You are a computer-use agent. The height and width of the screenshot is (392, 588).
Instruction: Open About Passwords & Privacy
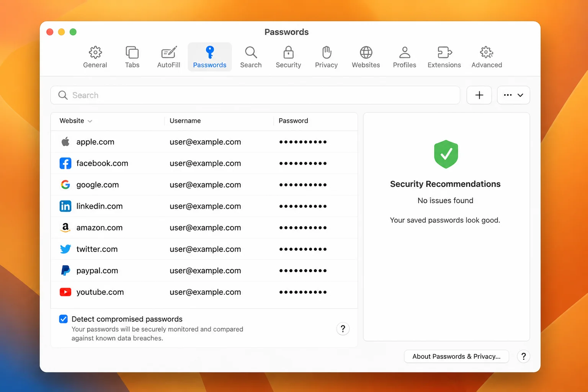456,356
